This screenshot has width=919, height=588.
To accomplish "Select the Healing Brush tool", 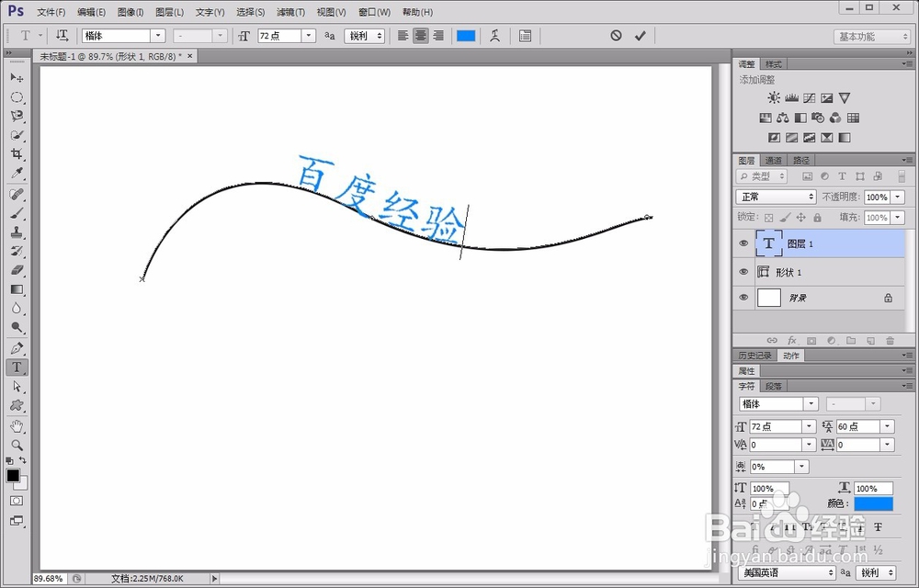I will tap(17, 195).
